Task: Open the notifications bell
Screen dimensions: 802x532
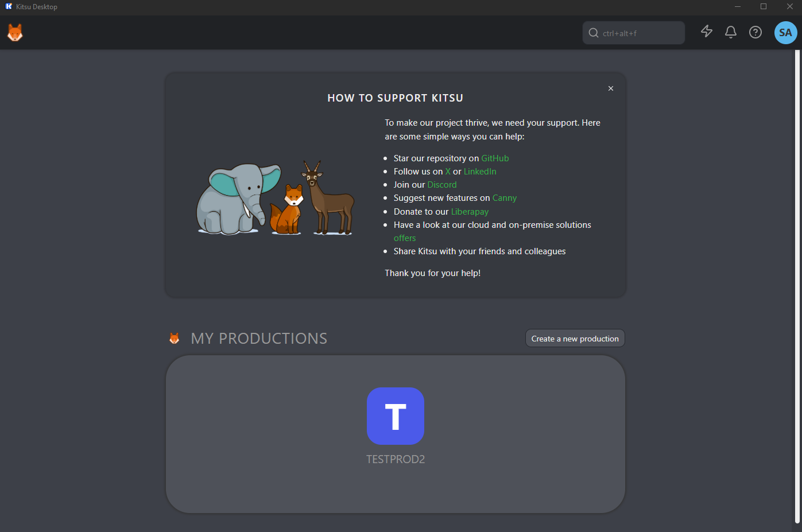Action: [731, 32]
